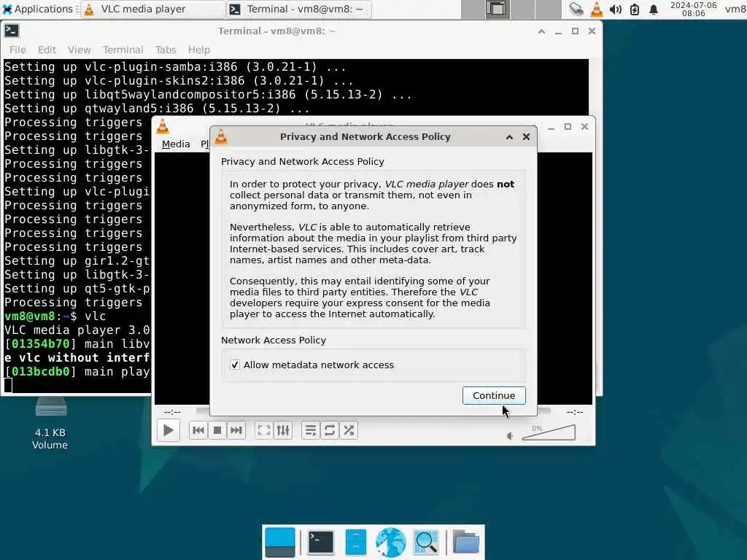This screenshot has width=747, height=560.
Task: Open the Terminal Edit menu
Action: pos(47,50)
